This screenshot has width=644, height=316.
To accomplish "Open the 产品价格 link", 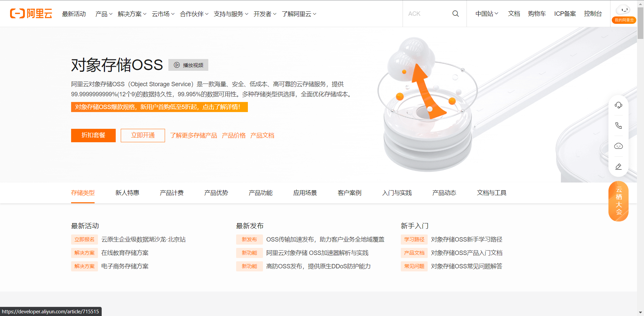I will (234, 136).
